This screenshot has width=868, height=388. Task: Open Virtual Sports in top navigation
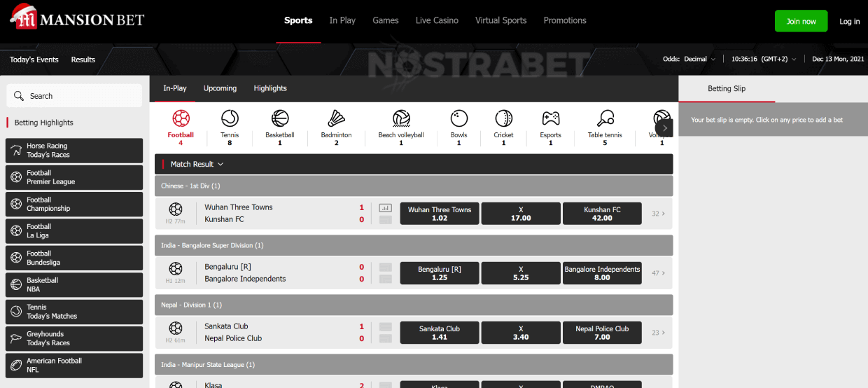pos(501,20)
